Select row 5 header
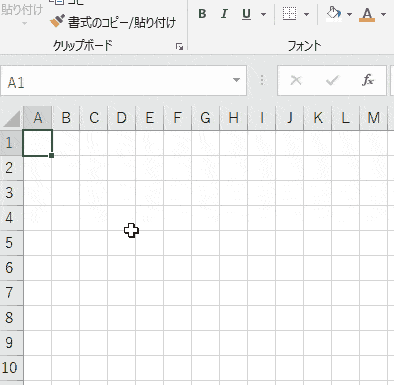Viewport: 394px width, 385px height. [11, 243]
